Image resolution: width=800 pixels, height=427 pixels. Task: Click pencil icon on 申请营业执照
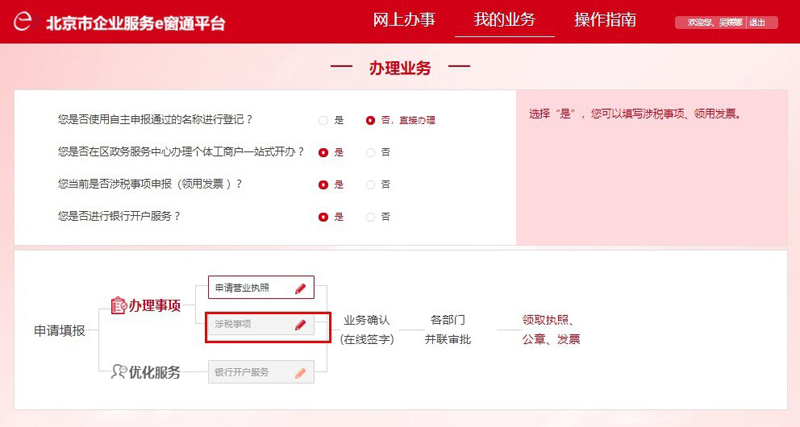[x=300, y=288]
